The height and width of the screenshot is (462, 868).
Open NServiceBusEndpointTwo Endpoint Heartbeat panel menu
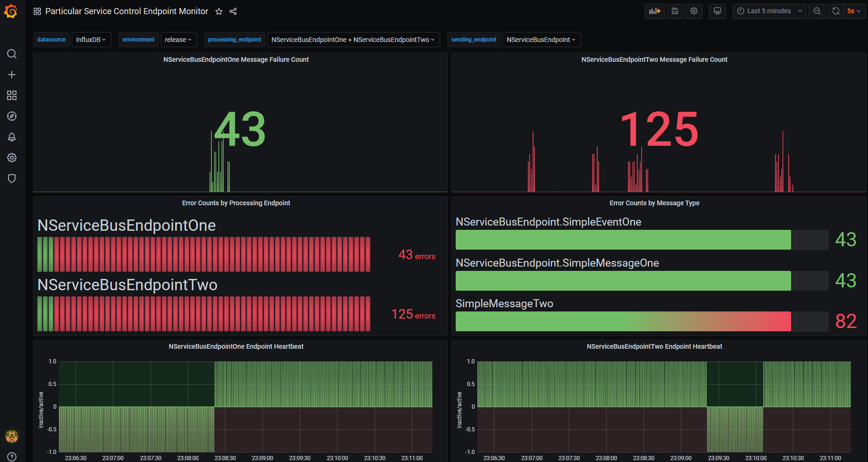(x=654, y=346)
